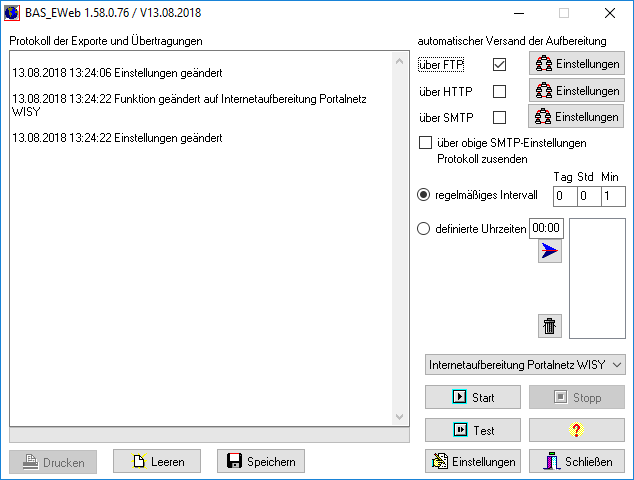
Task: Open HTTP Einstellungen button
Action: point(577,90)
